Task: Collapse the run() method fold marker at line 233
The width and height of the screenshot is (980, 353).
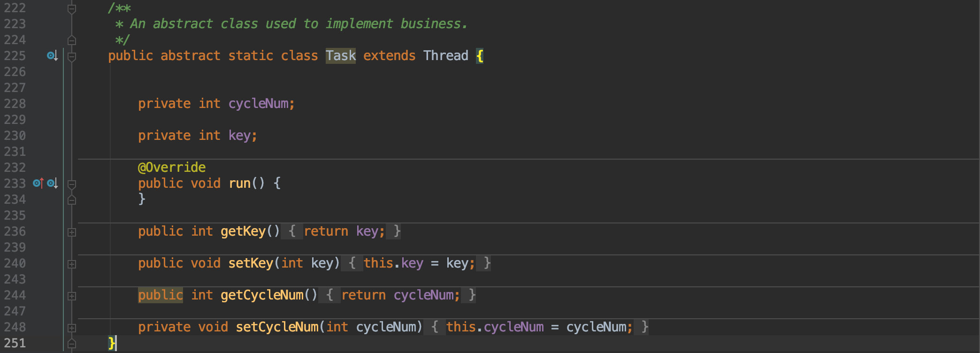Action: click(72, 184)
